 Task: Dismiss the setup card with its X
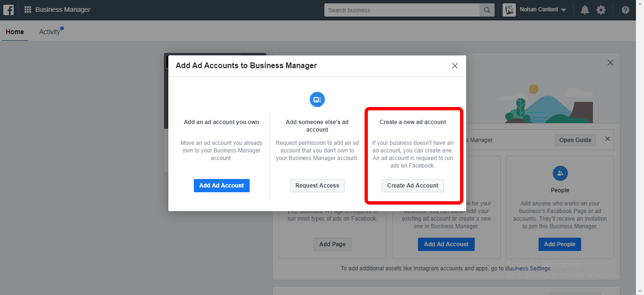pos(610,63)
